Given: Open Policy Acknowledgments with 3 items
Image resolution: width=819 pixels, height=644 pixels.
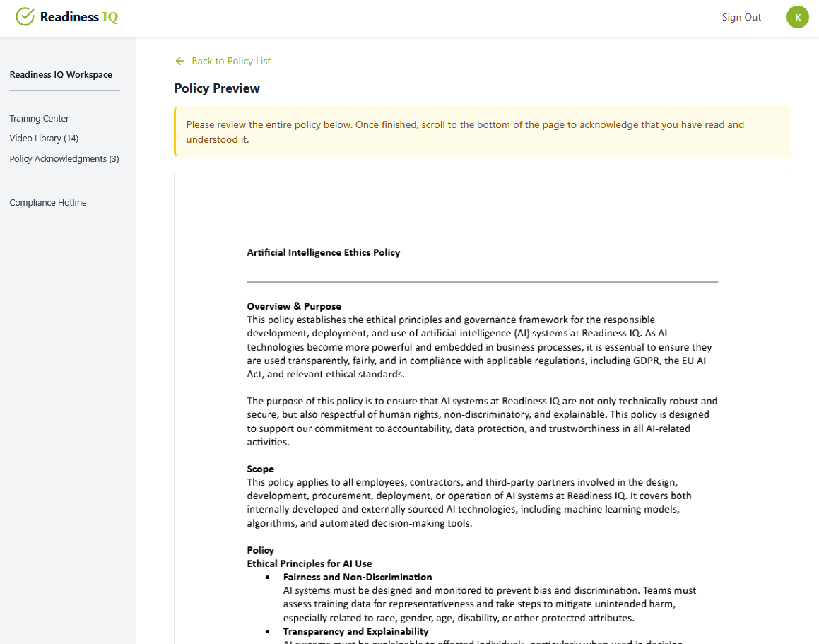Looking at the screenshot, I should (x=64, y=158).
